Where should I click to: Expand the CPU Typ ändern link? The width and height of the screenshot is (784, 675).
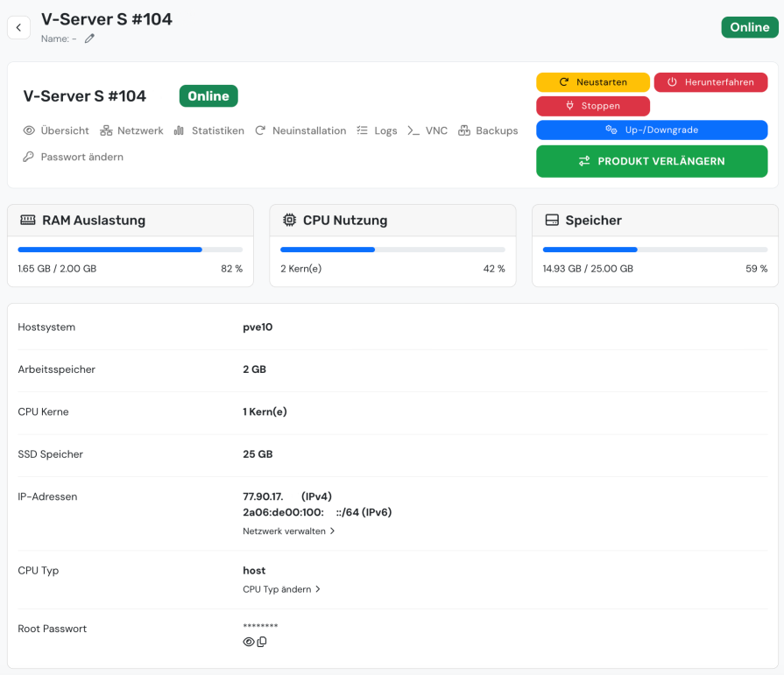(281, 589)
